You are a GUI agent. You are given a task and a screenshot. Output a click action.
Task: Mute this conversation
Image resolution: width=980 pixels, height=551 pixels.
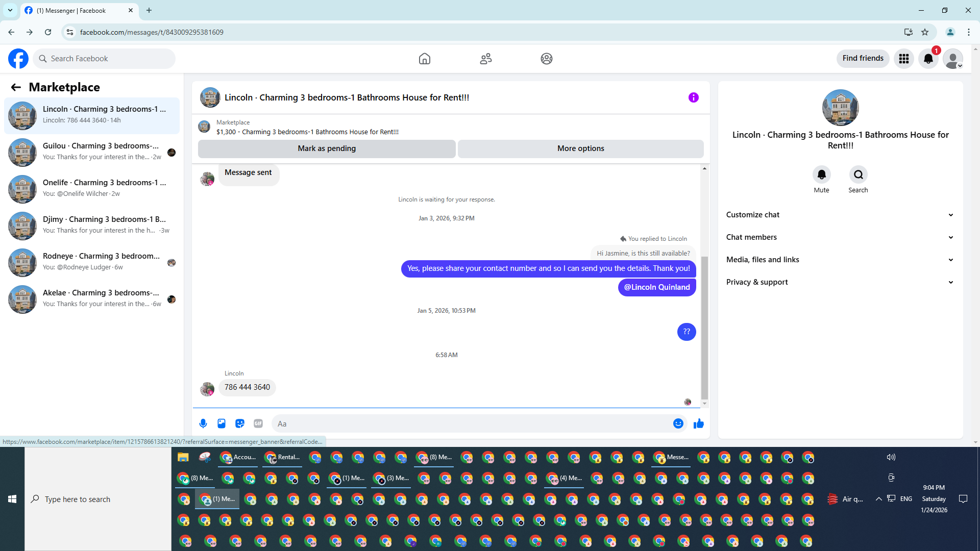pyautogui.click(x=821, y=175)
